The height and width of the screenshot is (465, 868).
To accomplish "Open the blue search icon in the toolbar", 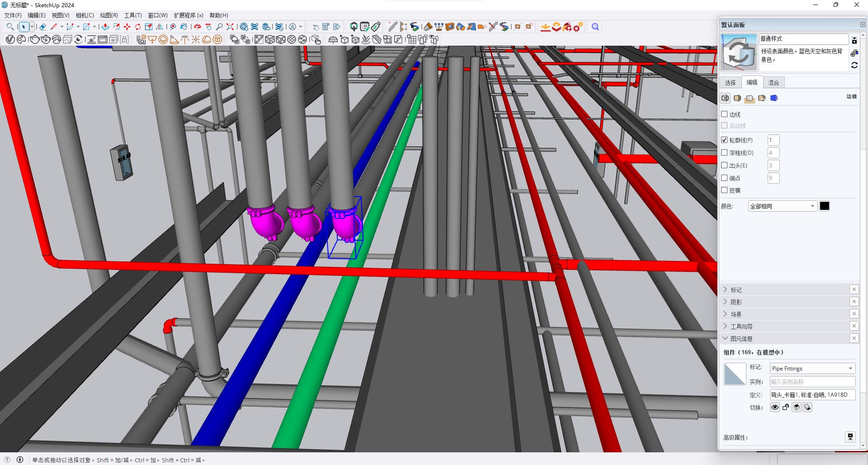I will pyautogui.click(x=595, y=27).
